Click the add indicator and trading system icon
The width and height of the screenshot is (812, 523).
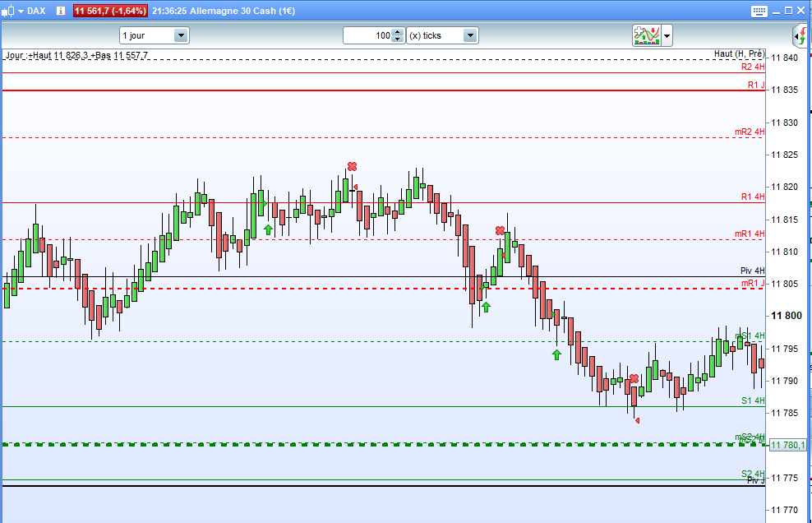click(x=646, y=35)
